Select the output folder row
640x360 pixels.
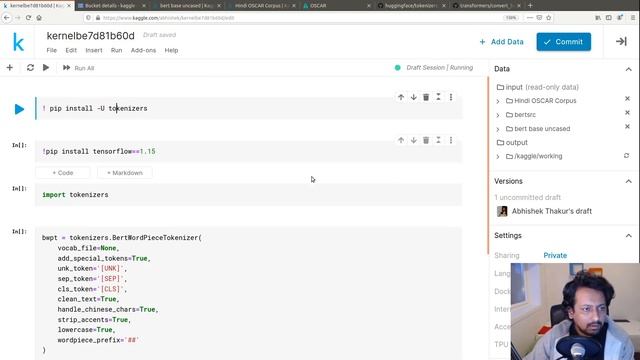click(x=512, y=142)
